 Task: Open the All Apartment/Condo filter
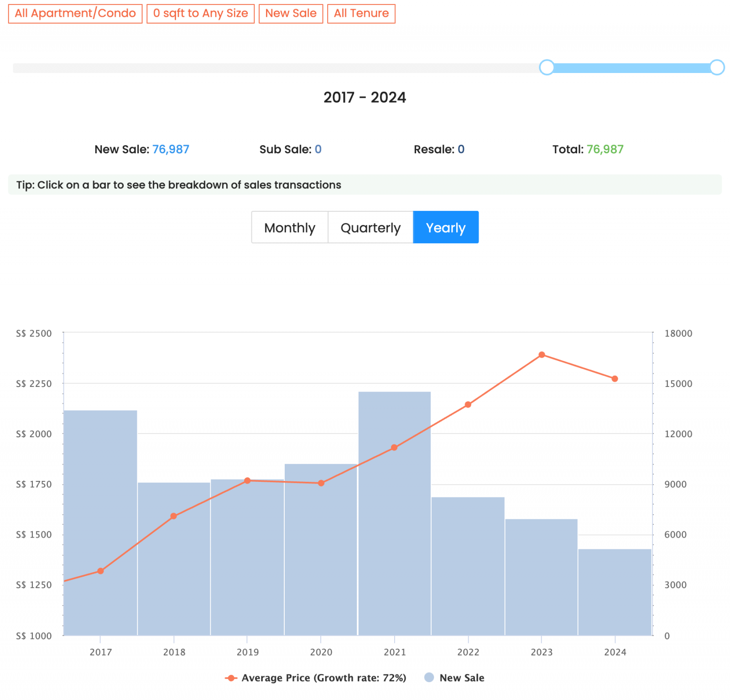click(75, 13)
